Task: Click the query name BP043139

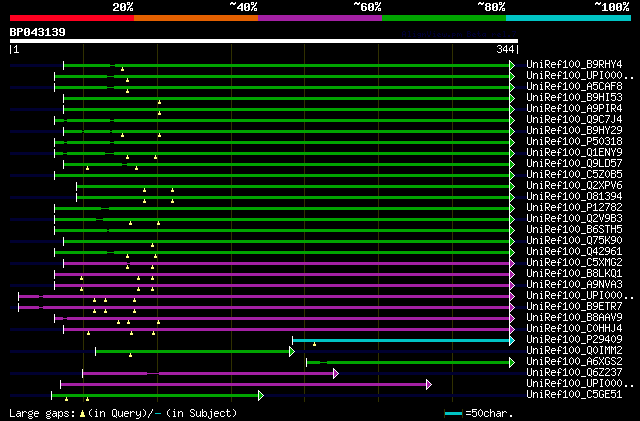Action: pos(38,32)
